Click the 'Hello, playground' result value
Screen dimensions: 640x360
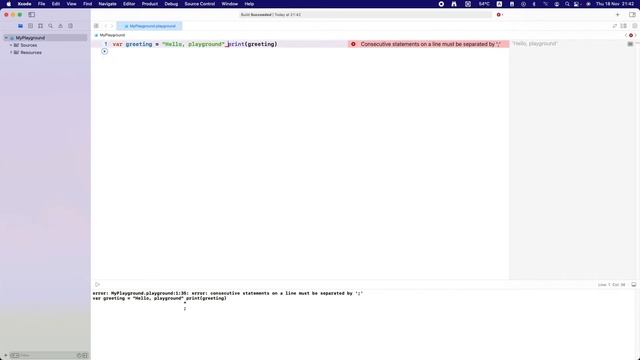coord(535,44)
